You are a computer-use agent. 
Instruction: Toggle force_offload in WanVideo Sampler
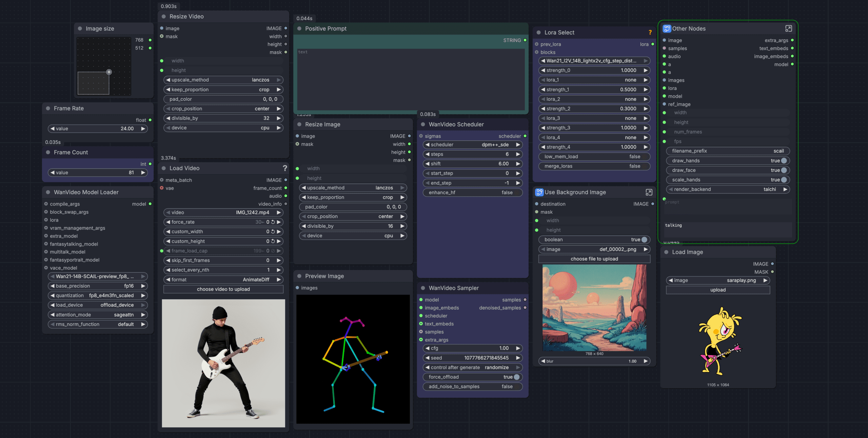coord(516,377)
